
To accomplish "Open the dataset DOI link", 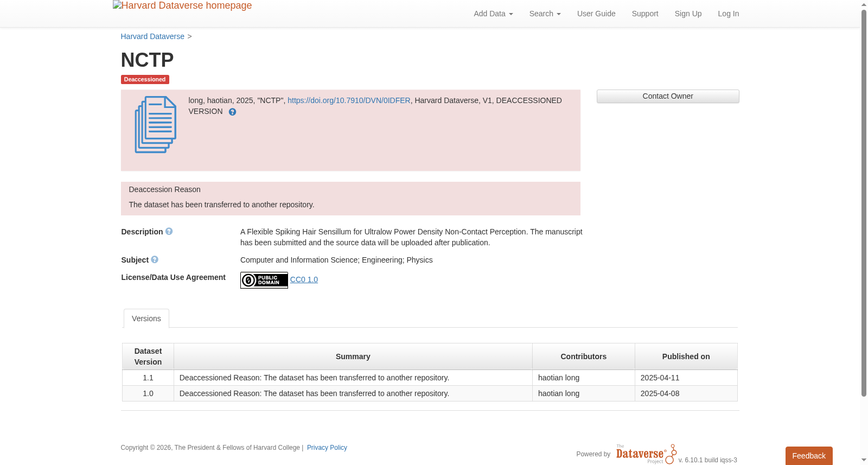I will point(349,100).
